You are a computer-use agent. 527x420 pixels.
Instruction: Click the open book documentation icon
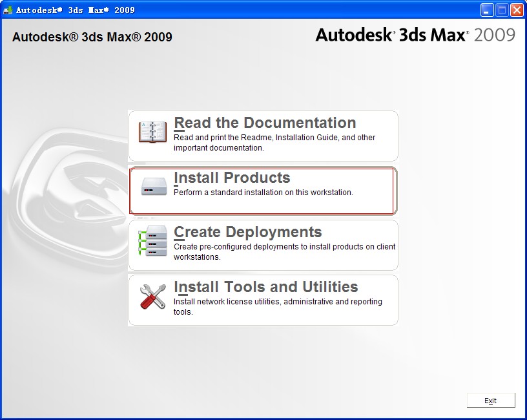(152, 132)
